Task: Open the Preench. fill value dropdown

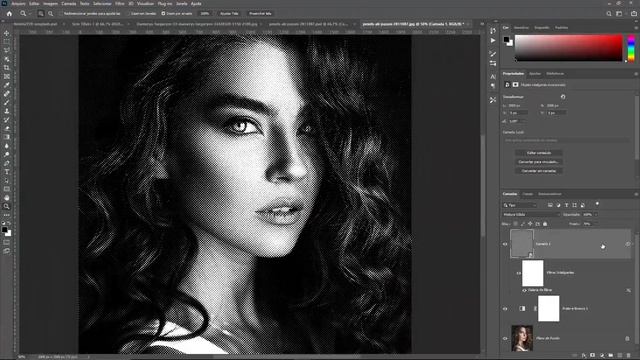Action: click(596, 224)
